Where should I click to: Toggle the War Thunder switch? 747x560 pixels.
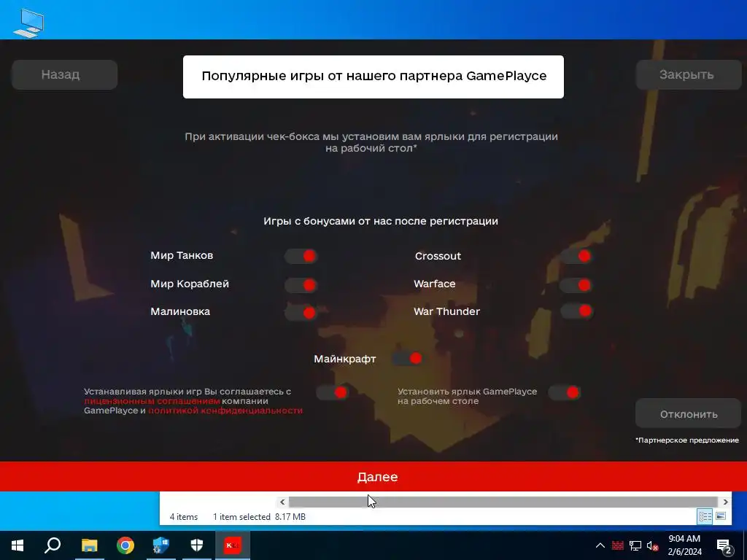[576, 311]
